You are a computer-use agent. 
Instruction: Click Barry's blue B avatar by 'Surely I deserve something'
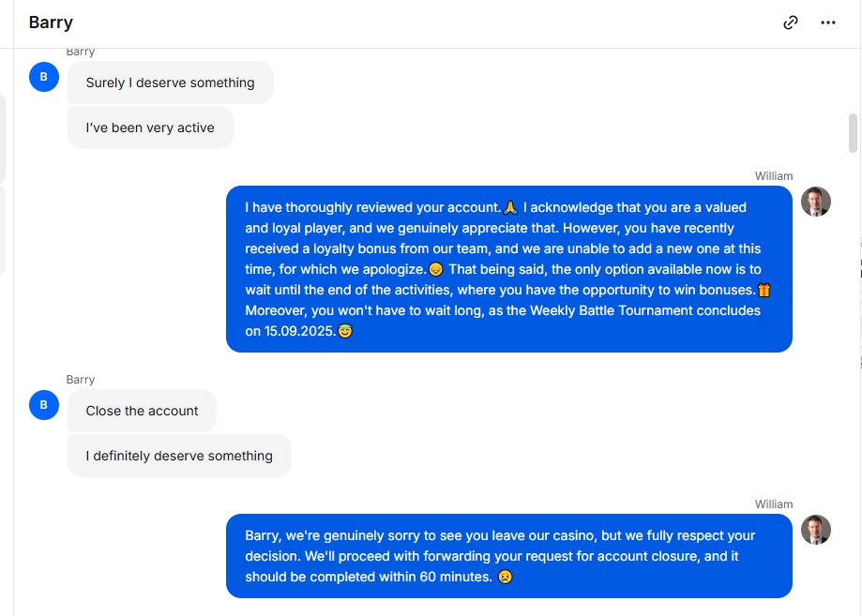(44, 77)
